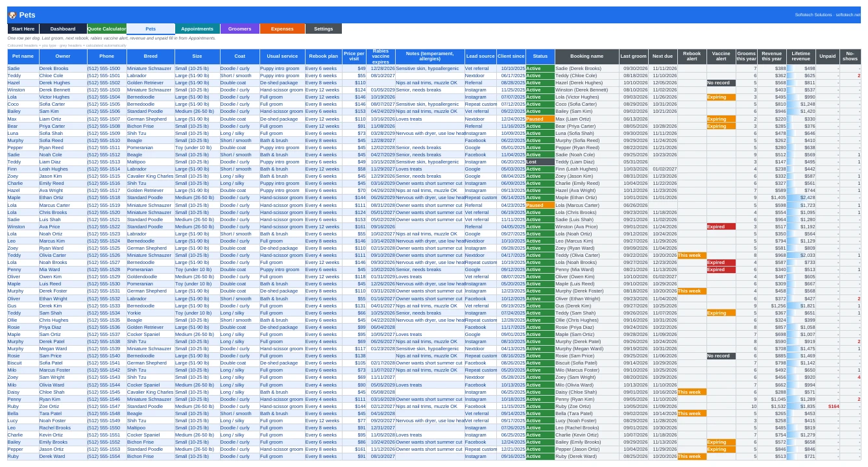The height and width of the screenshot is (467, 868).
Task: Open the softotech.net link in the header
Action: click(848, 15)
